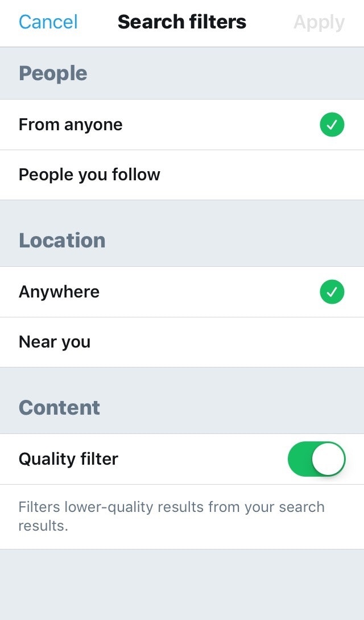Cancel the search filters screen

click(48, 22)
